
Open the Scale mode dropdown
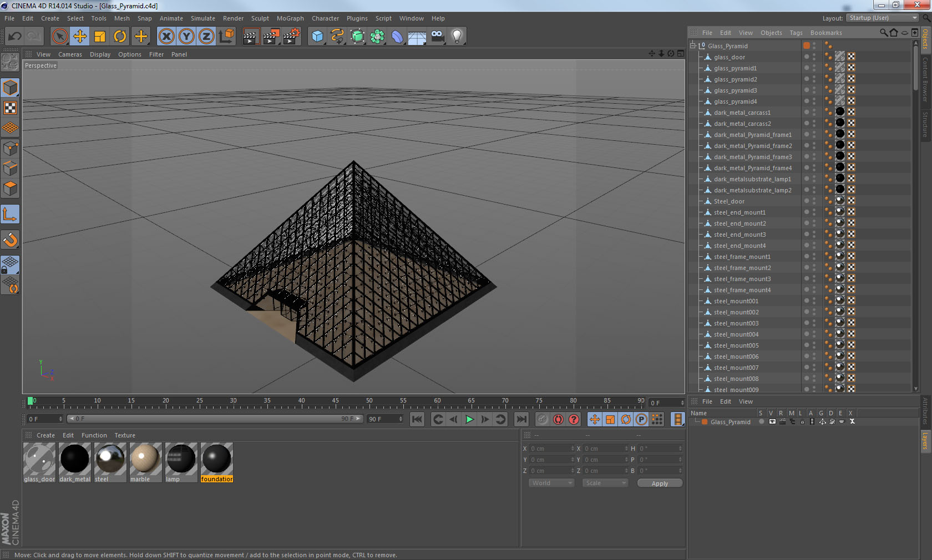pyautogui.click(x=605, y=483)
